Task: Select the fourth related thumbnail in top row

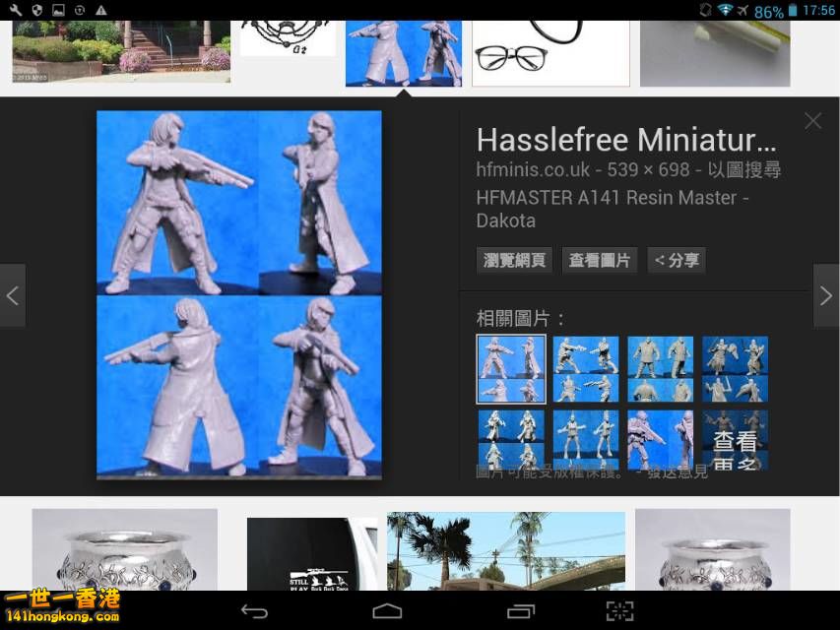Action: [735, 369]
